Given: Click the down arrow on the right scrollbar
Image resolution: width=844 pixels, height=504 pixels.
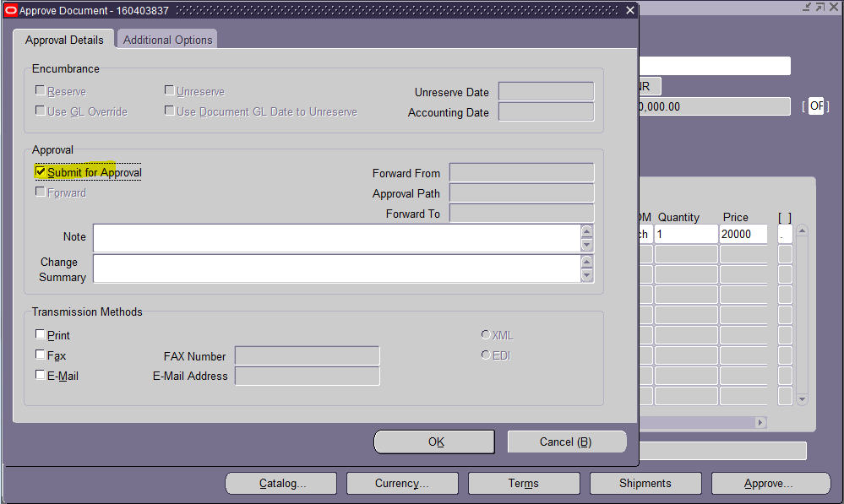Looking at the screenshot, I should 801,397.
